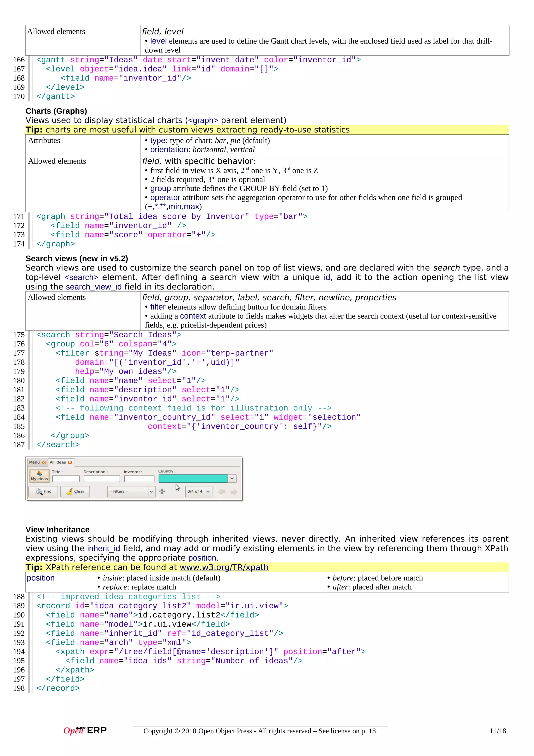The image size is (534, 756).
Task: Click the Description input field
Action: click(x=101, y=478)
